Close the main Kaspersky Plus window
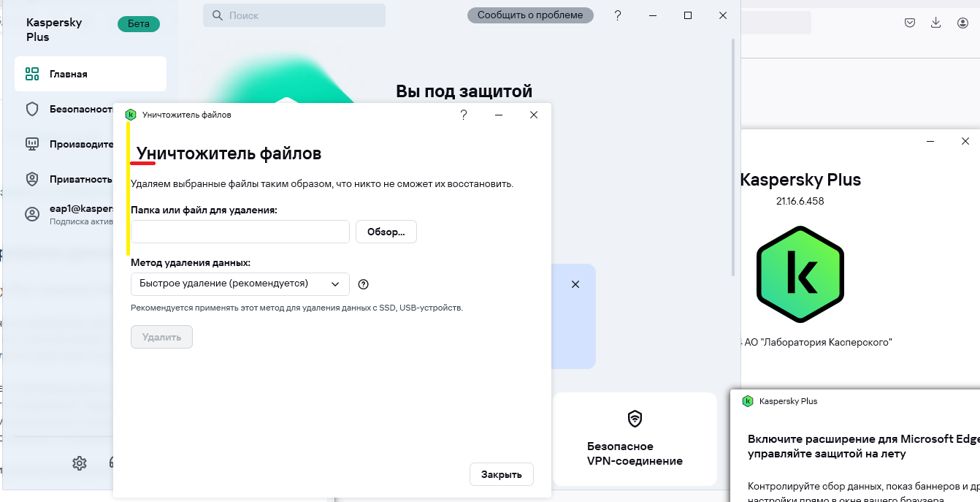This screenshot has width=980, height=502. point(723,15)
